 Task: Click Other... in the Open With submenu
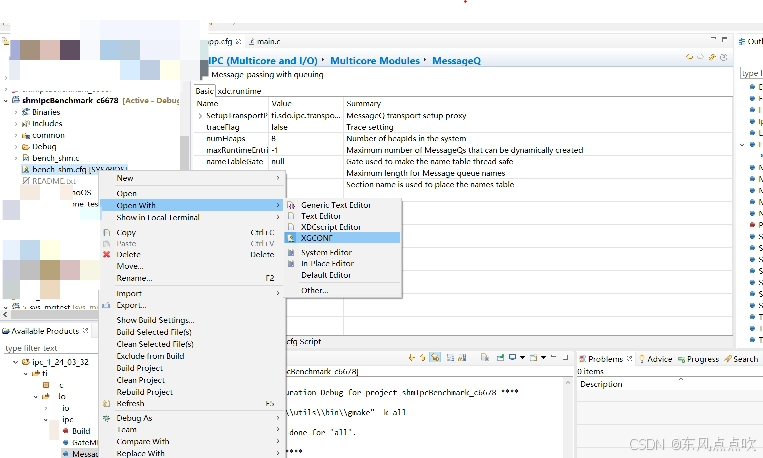coord(314,290)
